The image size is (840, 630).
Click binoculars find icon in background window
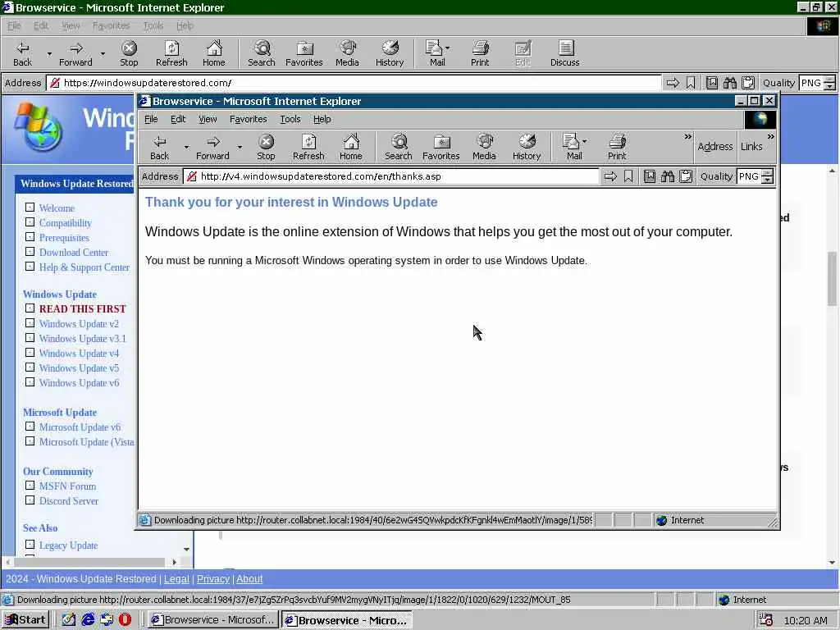(x=729, y=83)
